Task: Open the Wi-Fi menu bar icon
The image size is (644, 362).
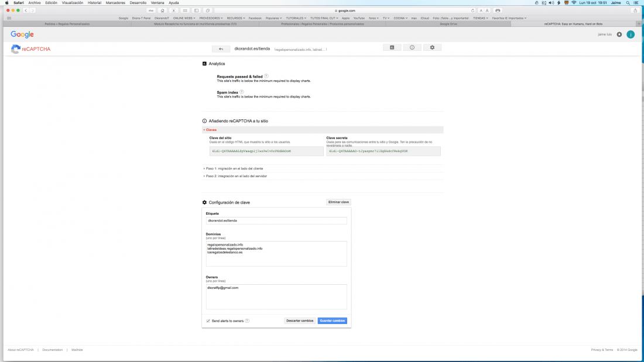Action: pyautogui.click(x=574, y=3)
